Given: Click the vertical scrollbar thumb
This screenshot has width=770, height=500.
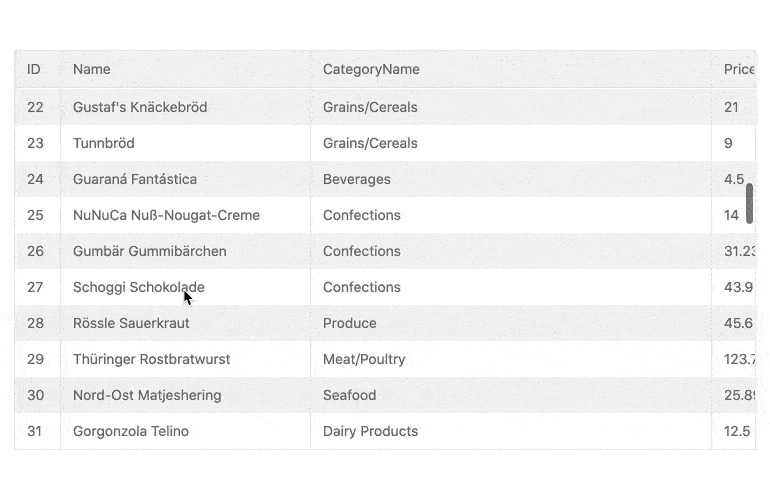Looking at the screenshot, I should click(x=749, y=203).
